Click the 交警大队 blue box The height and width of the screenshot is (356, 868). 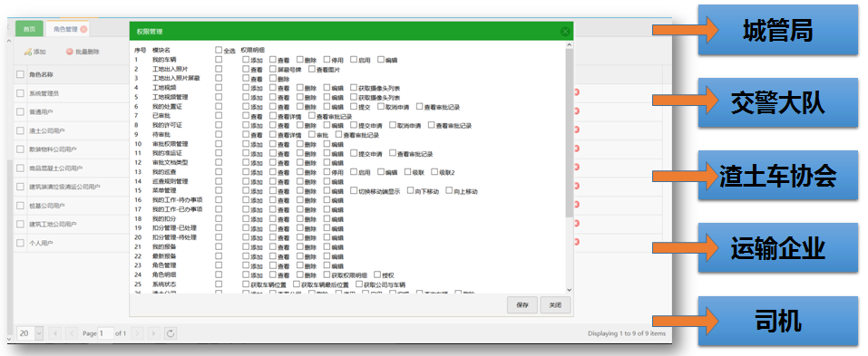[x=777, y=103]
